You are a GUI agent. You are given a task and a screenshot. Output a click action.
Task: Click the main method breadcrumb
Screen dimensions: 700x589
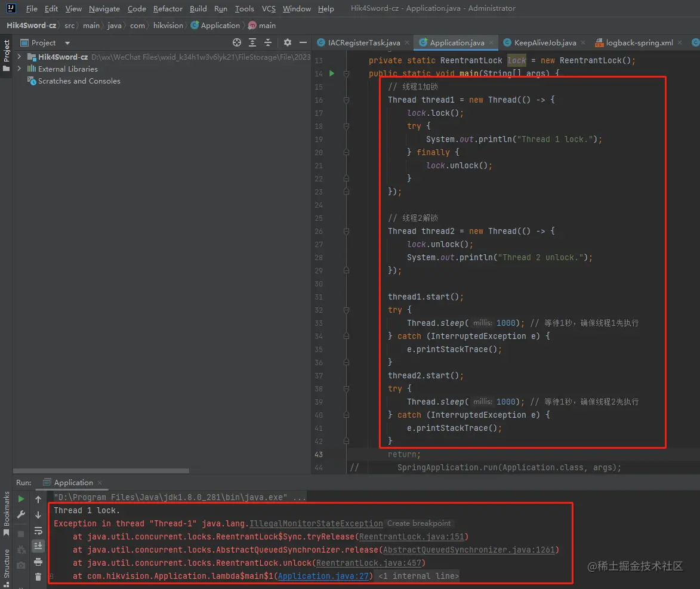click(x=262, y=26)
